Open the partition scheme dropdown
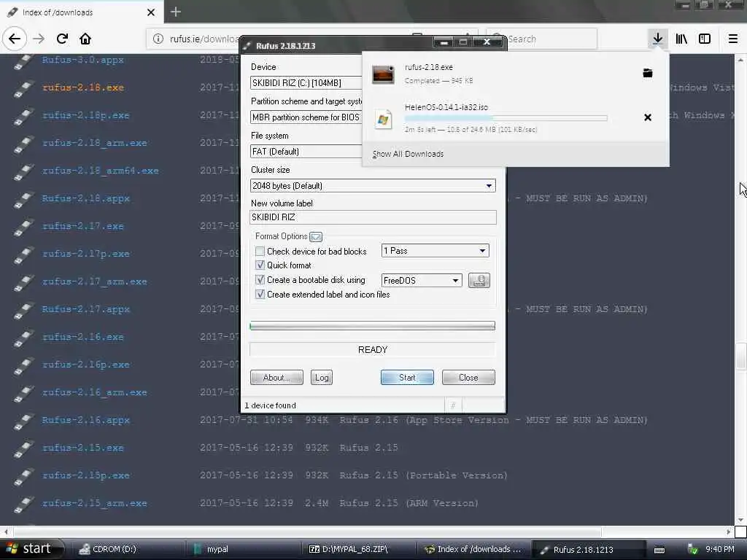Image resolution: width=747 pixels, height=560 pixels. coord(306,117)
